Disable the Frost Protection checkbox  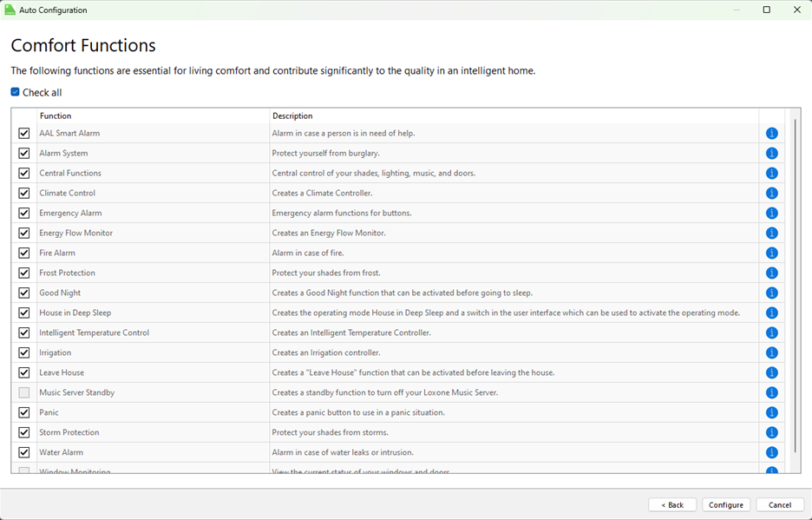[24, 273]
